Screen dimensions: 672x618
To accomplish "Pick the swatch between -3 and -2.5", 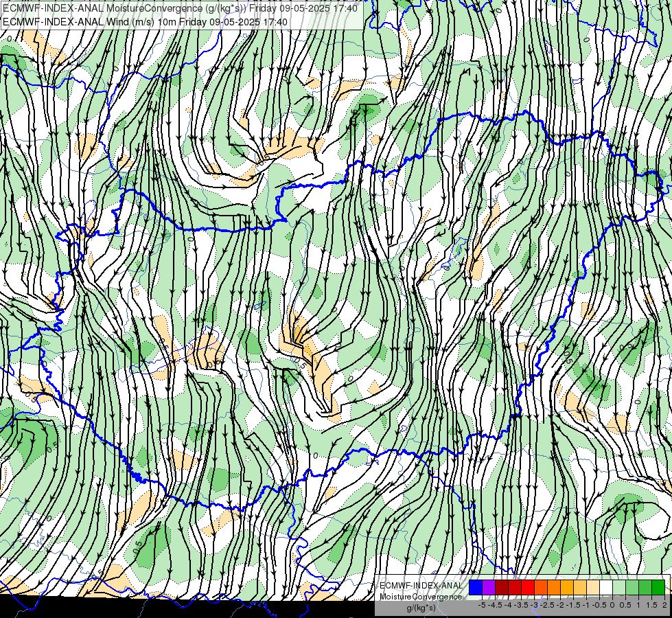I will click(541, 587).
